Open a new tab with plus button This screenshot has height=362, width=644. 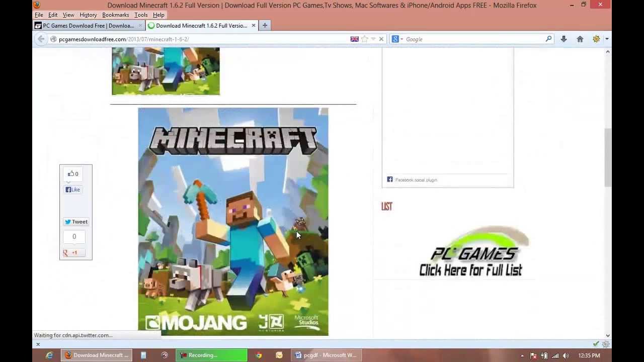pos(265,25)
